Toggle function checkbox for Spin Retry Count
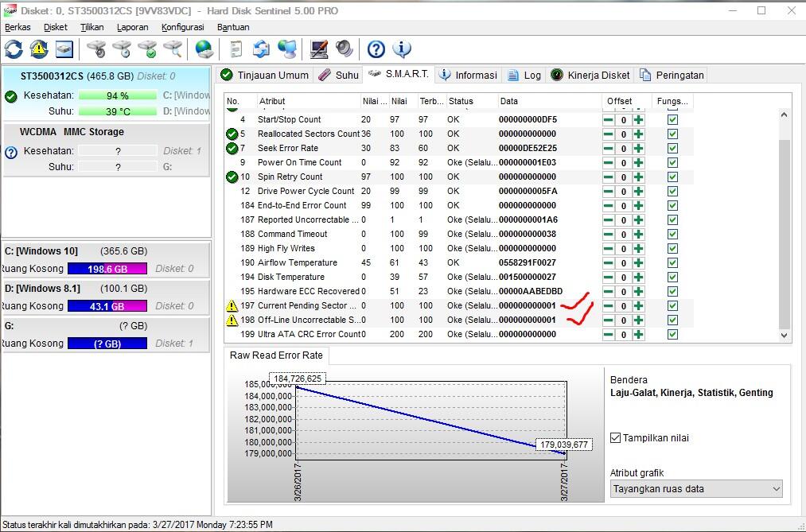 click(672, 177)
